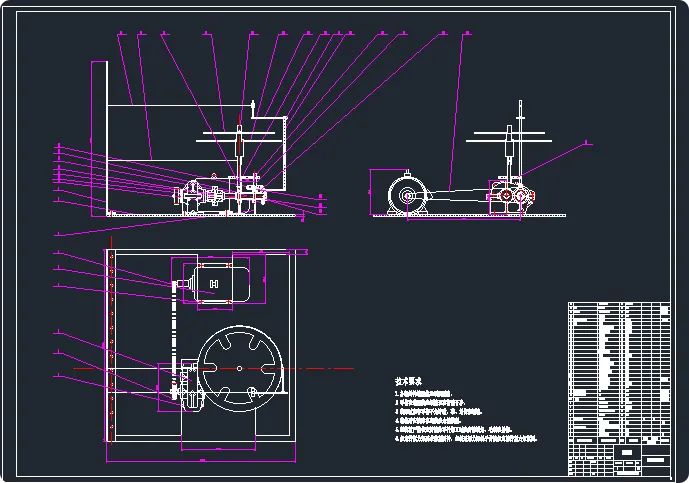Select the 技术要求 heading text
Viewport: 689px width, 483px height.
point(408,381)
